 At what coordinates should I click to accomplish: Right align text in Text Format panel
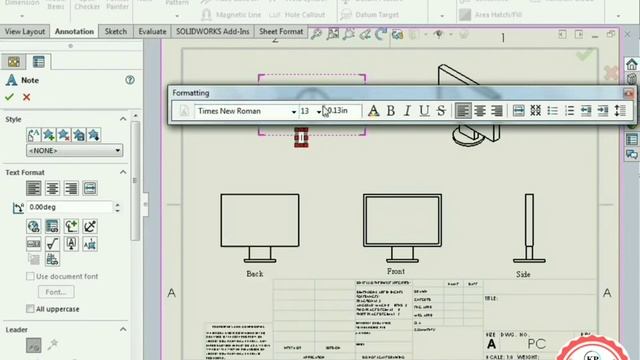pos(71,188)
